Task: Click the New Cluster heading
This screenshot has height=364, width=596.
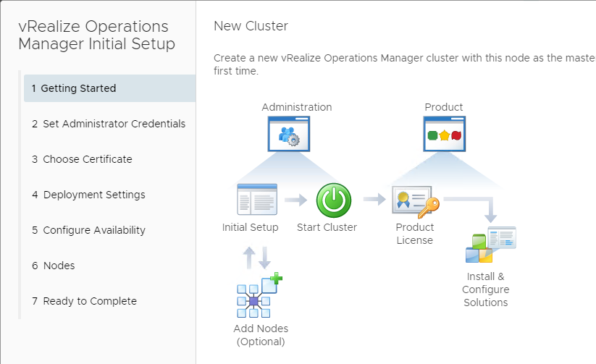Action: (x=251, y=26)
